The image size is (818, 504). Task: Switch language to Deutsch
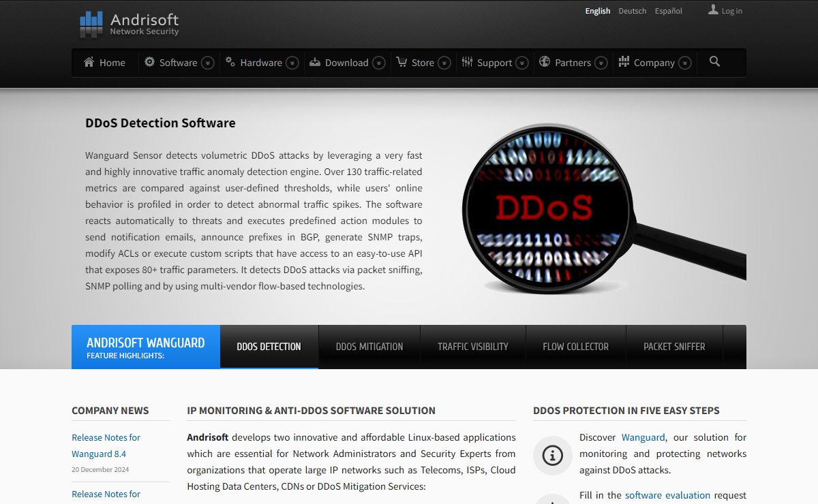click(x=633, y=11)
